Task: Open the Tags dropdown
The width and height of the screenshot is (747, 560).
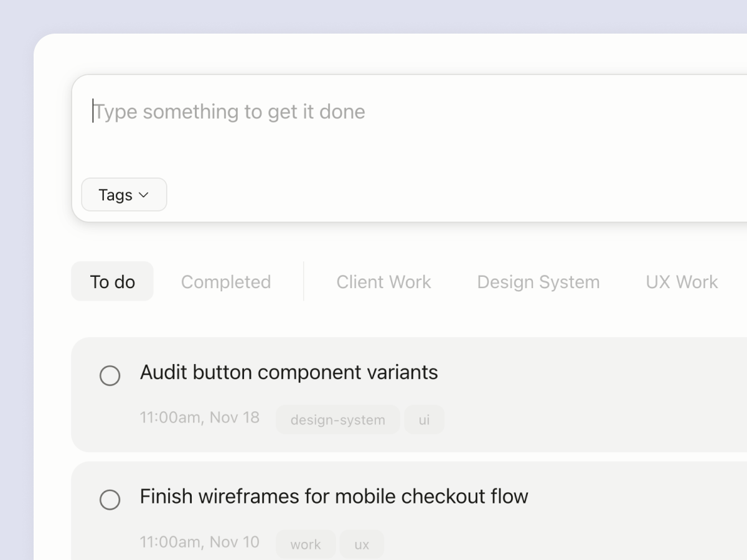Action: pos(123,194)
